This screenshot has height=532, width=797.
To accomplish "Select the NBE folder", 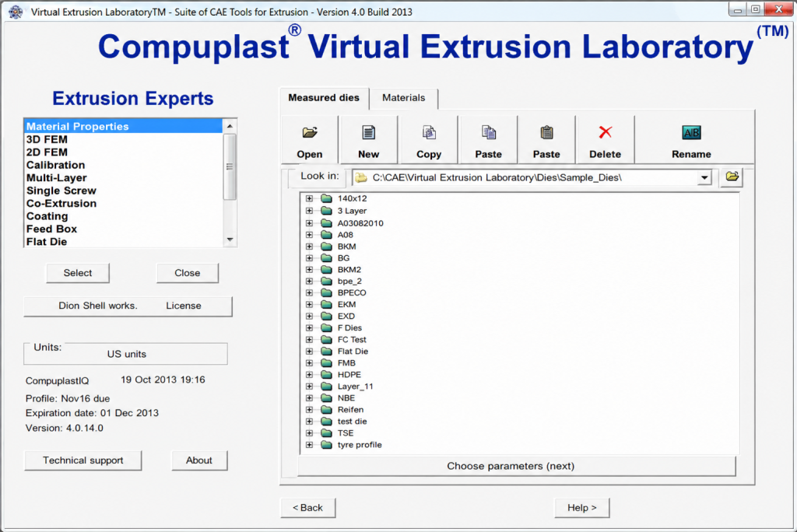I will (x=346, y=398).
